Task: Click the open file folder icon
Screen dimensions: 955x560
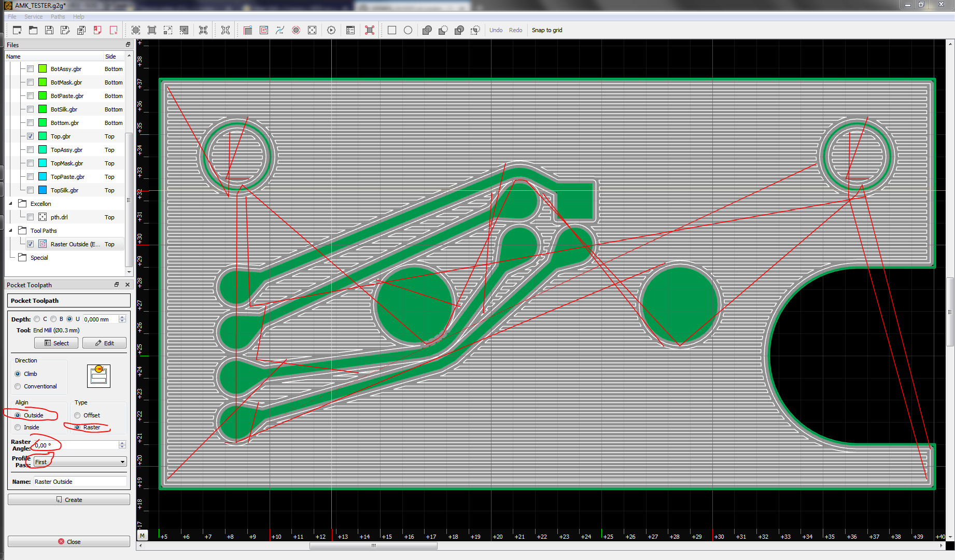Action: [33, 30]
